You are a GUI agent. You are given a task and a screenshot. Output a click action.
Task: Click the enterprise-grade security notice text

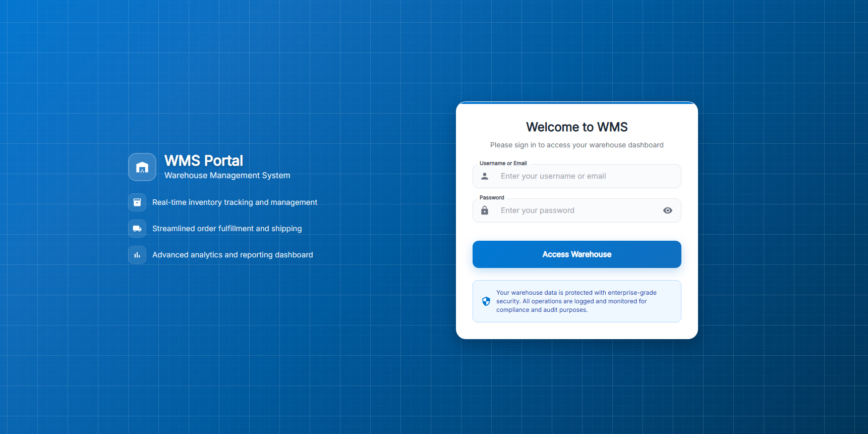pyautogui.click(x=576, y=301)
